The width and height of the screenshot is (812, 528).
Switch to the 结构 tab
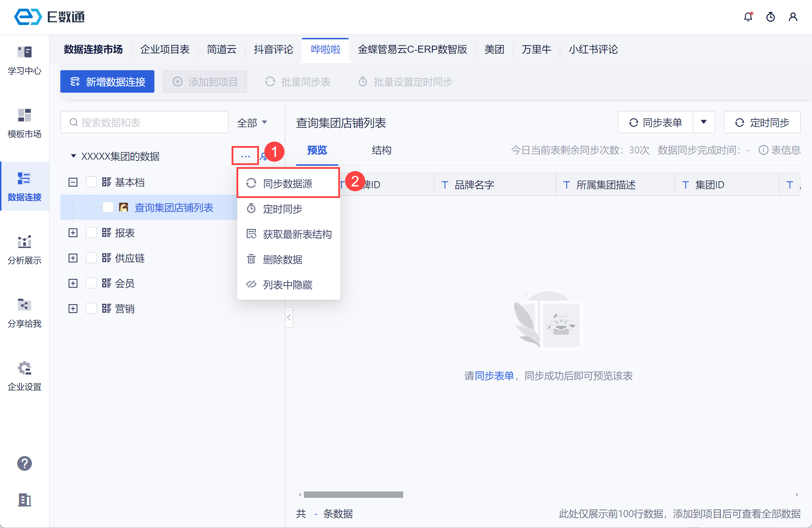click(381, 150)
